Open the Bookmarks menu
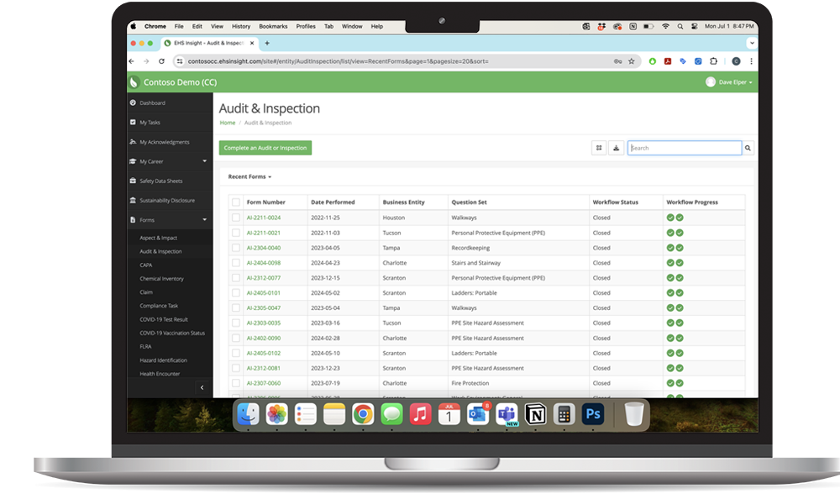The width and height of the screenshot is (840, 504). (x=273, y=26)
